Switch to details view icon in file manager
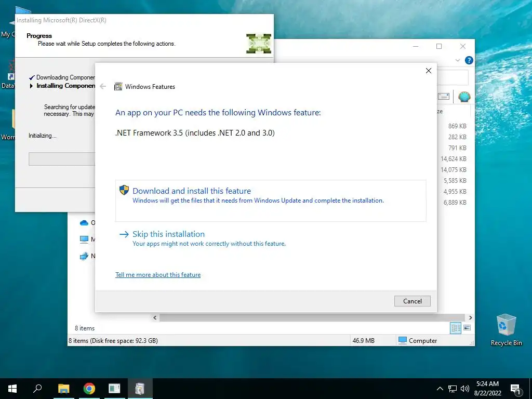This screenshot has width=532, height=399. pos(456,328)
